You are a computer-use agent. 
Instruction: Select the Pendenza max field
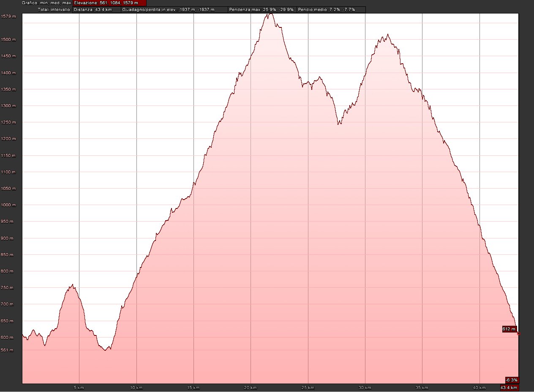pyautogui.click(x=262, y=9)
